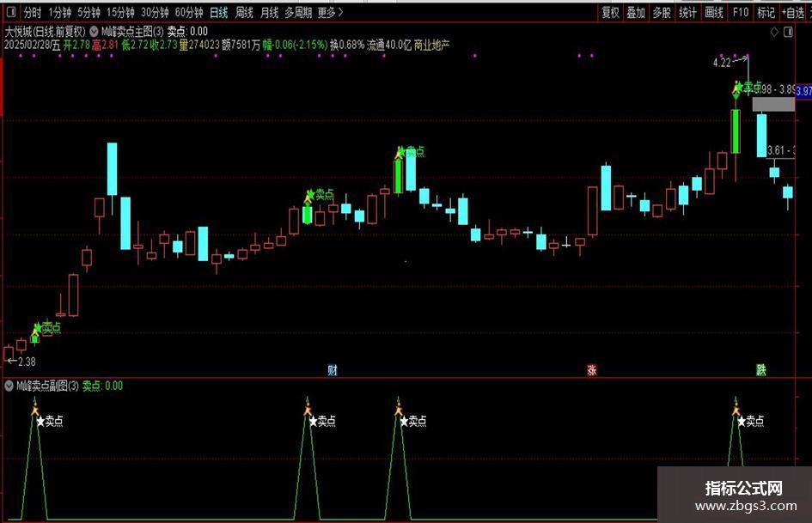This screenshot has width=812, height=523.
Task: Click second 卖点 star in sub-chart
Action: [x=313, y=422]
